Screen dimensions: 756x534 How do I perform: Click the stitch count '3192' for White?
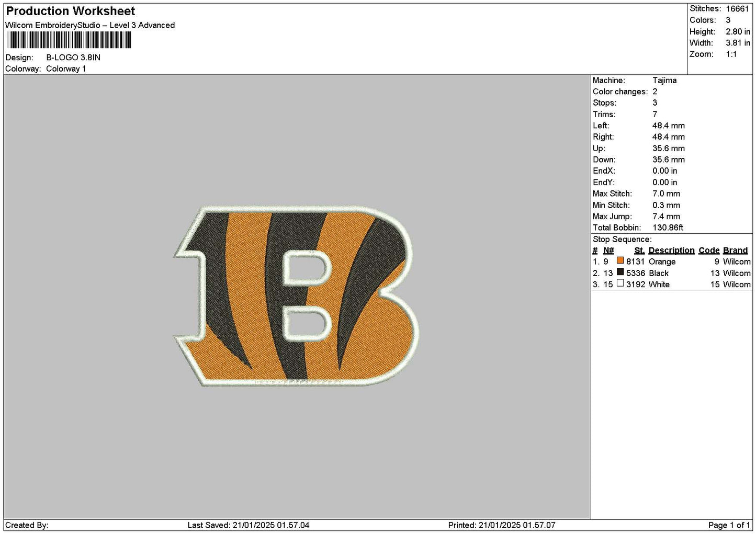(x=635, y=285)
